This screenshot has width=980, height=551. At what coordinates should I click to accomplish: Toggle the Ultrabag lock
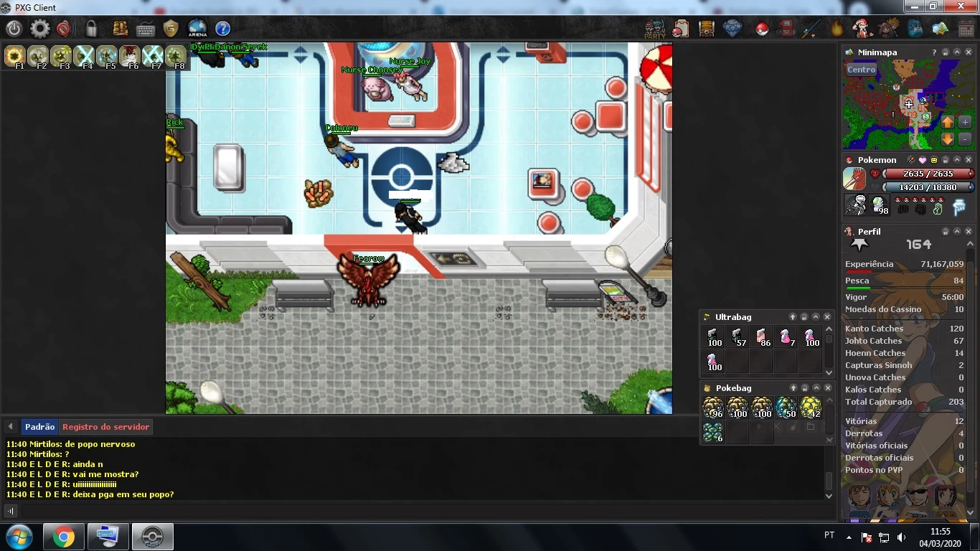pos(804,317)
